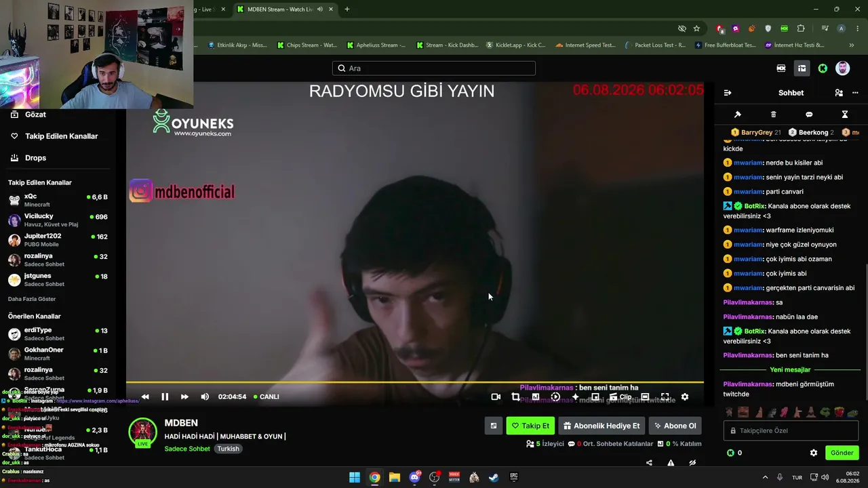This screenshot has width=868, height=488.
Task: Follow the channel with Takip Et
Action: pos(530,426)
